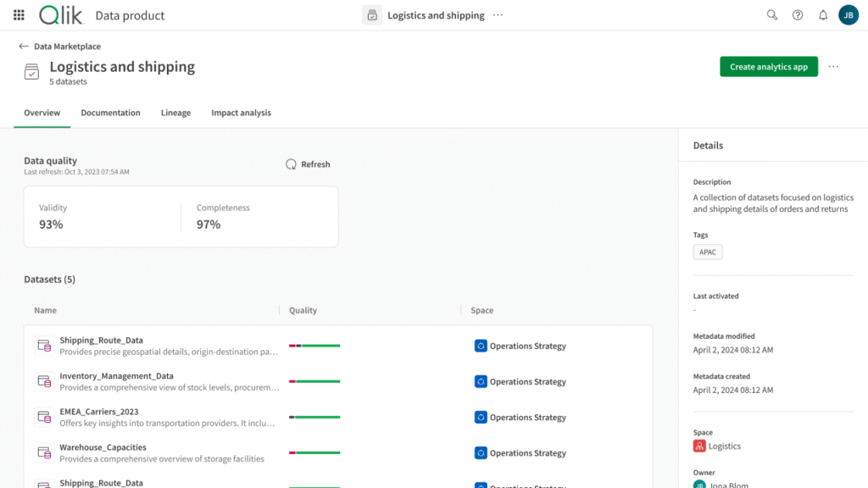Click Operations Strategy space icon in first Shipping_Route_Data row
868x488 pixels.
[x=481, y=346]
